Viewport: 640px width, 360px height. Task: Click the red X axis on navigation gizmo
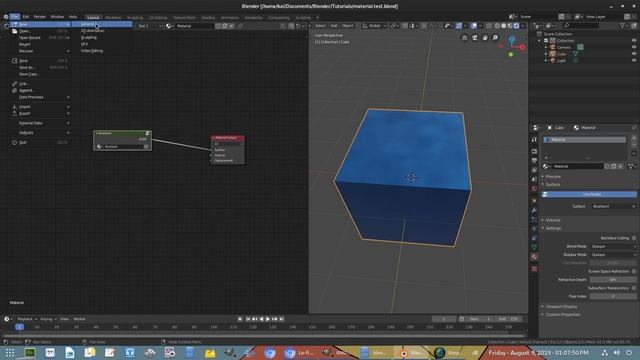[x=522, y=47]
